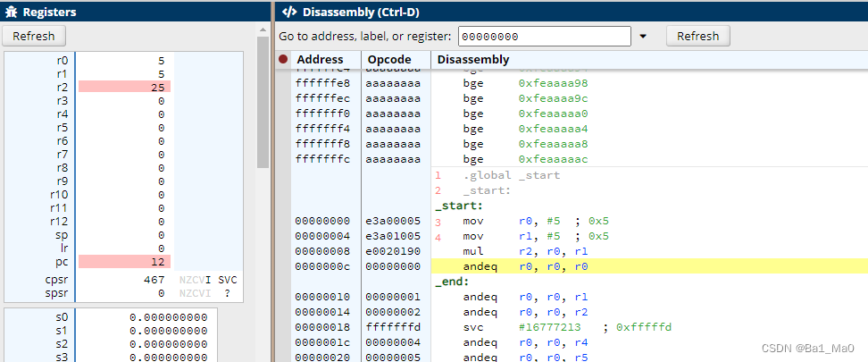This screenshot has width=868, height=362.
Task: Click the s2 floating point value
Action: coord(168,344)
